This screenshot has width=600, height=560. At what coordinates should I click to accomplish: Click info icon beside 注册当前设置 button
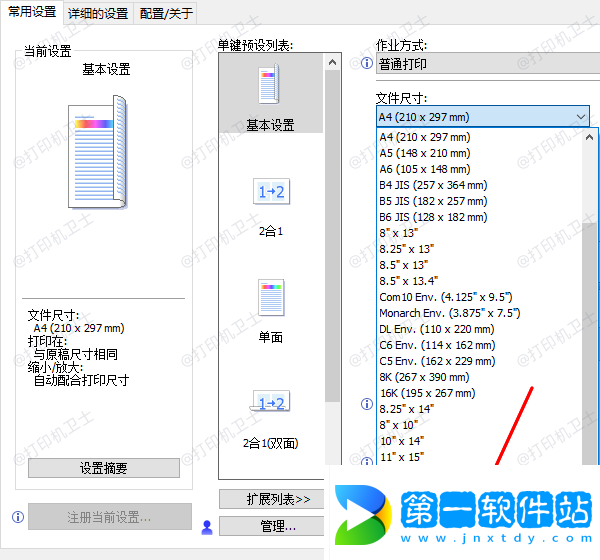point(18,517)
